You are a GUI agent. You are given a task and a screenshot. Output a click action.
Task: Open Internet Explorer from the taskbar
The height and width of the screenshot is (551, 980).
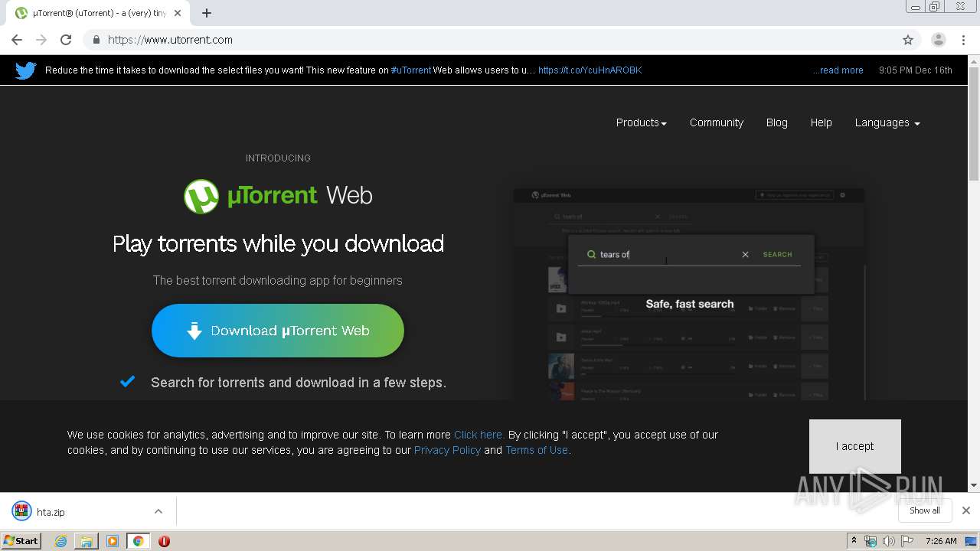click(x=60, y=541)
